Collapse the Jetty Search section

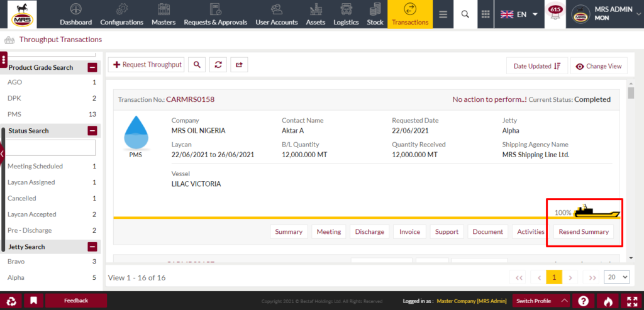(92, 246)
